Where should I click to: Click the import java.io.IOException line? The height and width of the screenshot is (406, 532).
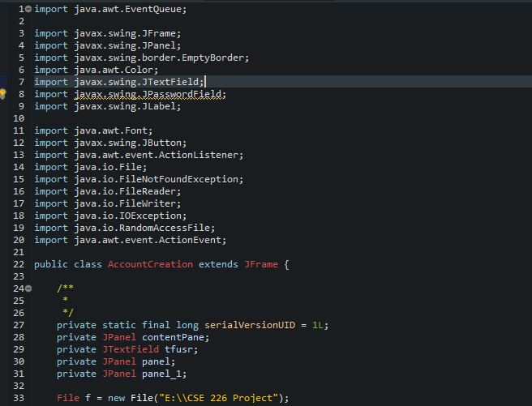(110, 216)
